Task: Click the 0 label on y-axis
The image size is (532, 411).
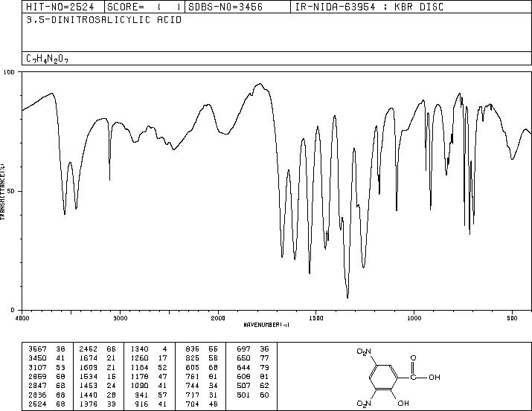Action: [x=13, y=310]
